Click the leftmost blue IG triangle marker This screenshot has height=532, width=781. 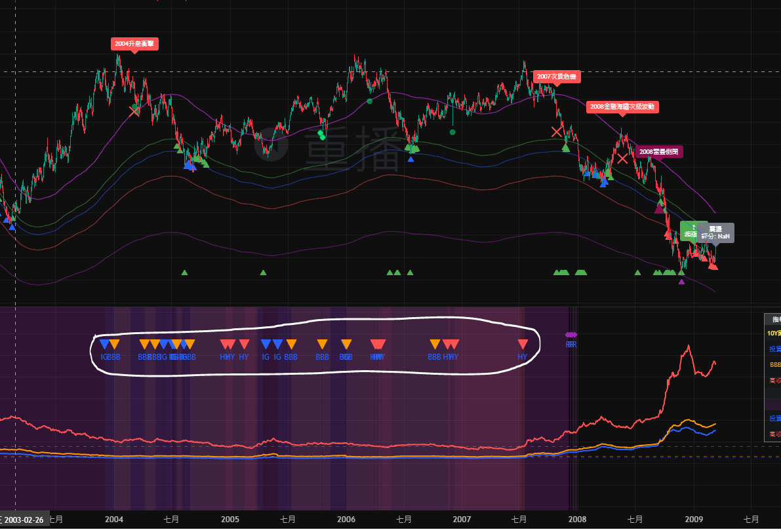click(104, 344)
